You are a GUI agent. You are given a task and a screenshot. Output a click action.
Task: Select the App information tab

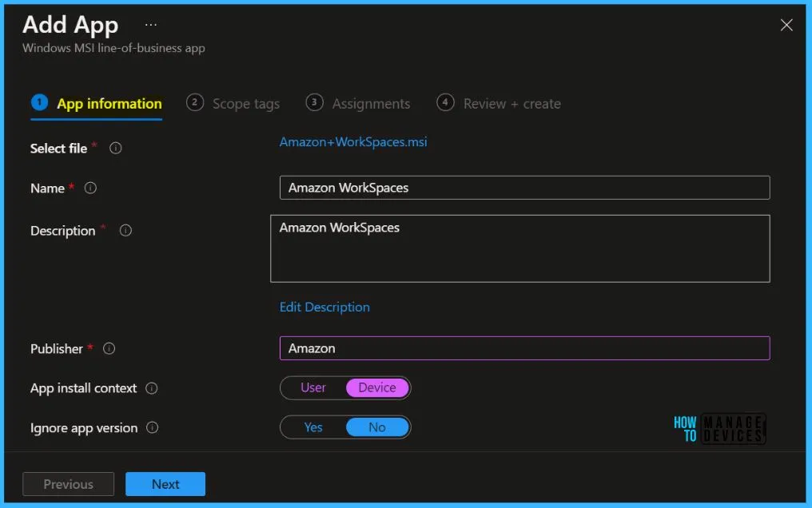(x=97, y=104)
